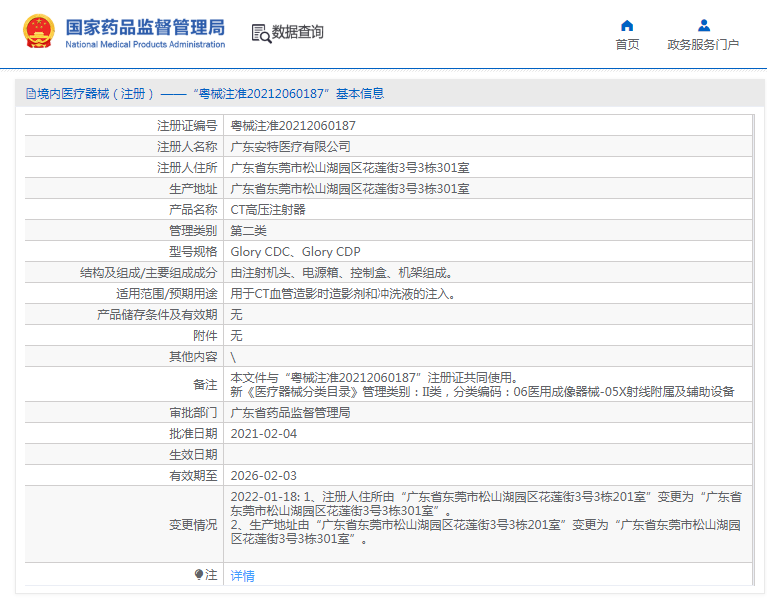
Task: Select 无 in 附件 row
Action: point(236,336)
